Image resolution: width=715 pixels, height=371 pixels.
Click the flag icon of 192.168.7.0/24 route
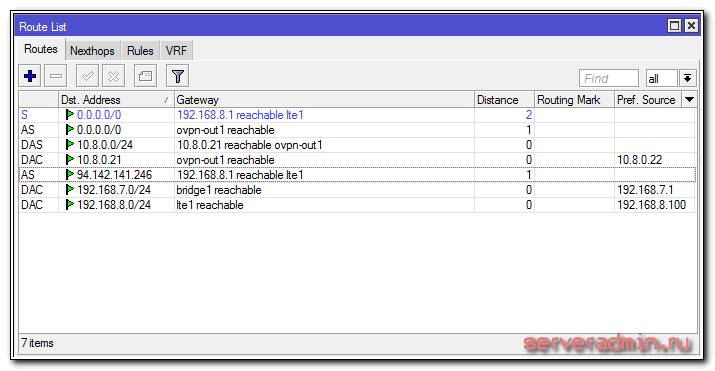[70, 190]
